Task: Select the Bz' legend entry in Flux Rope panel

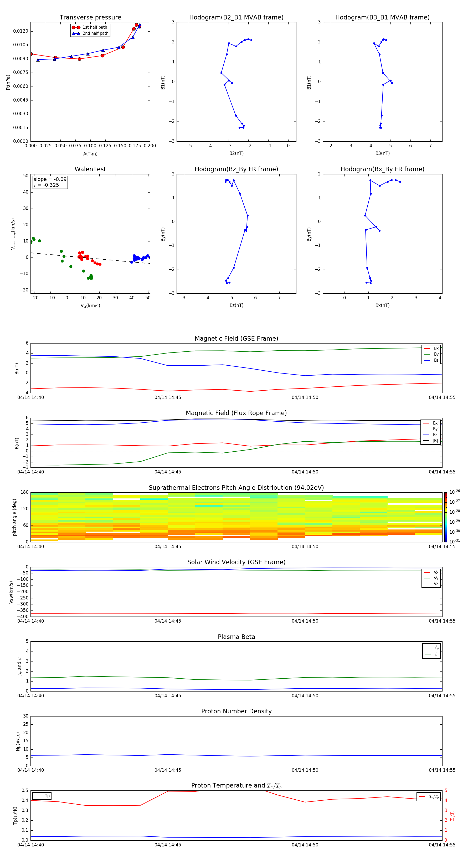Action: pos(431,435)
